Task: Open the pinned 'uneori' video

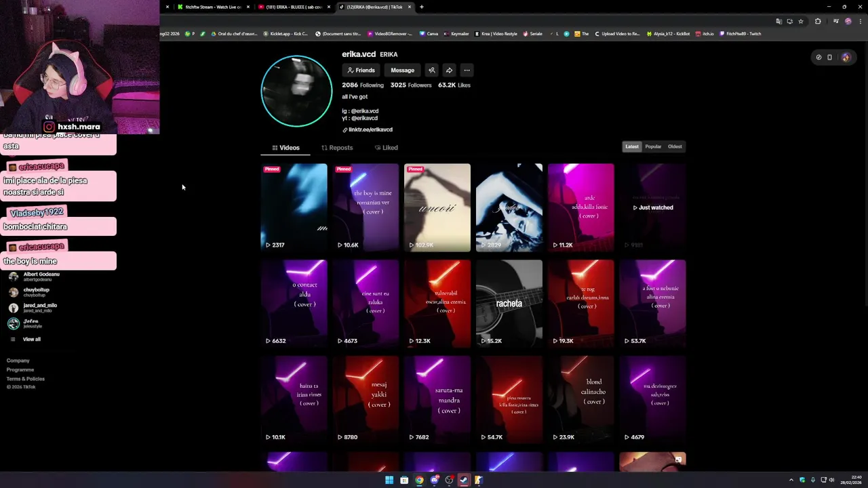Action: click(437, 207)
